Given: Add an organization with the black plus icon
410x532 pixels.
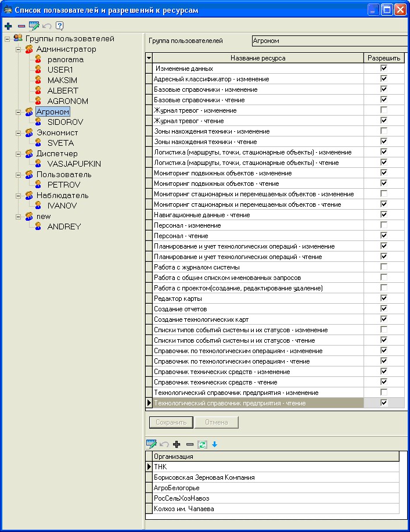Looking at the screenshot, I should pos(177,444).
